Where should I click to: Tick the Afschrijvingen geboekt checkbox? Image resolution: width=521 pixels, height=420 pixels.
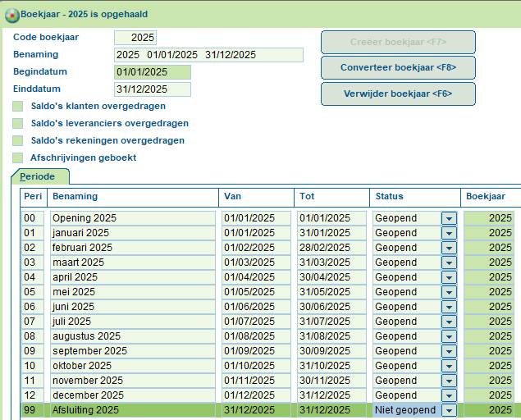pyautogui.click(x=18, y=157)
